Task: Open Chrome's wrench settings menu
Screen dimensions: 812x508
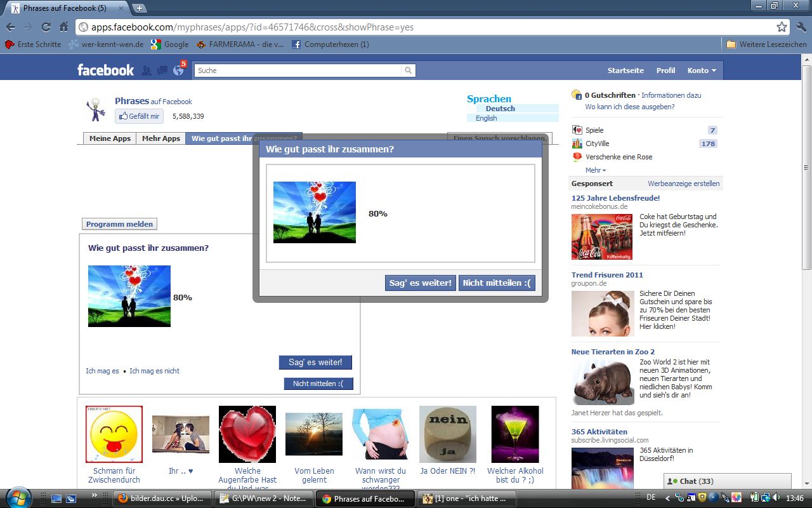Action: pos(801,27)
